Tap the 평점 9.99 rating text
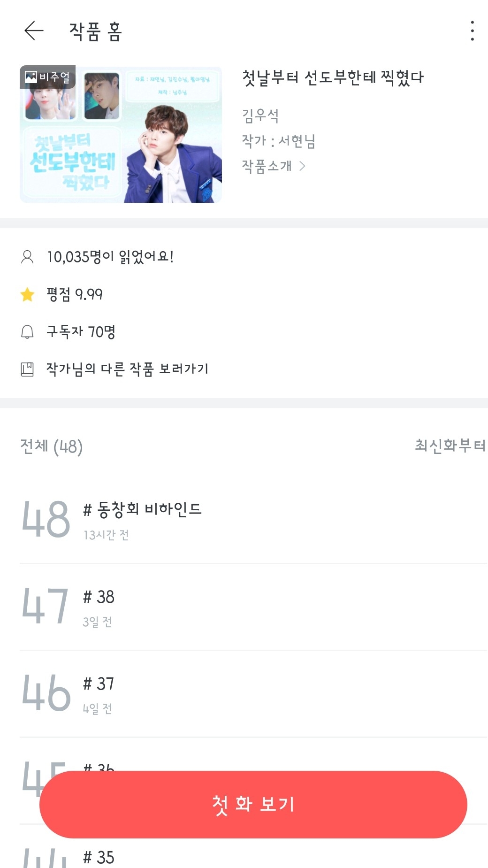Viewport: 488px width, 868px height. tap(75, 294)
